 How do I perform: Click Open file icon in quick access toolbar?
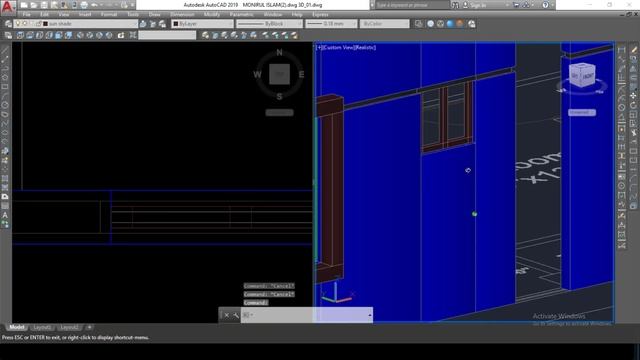click(x=34, y=5)
